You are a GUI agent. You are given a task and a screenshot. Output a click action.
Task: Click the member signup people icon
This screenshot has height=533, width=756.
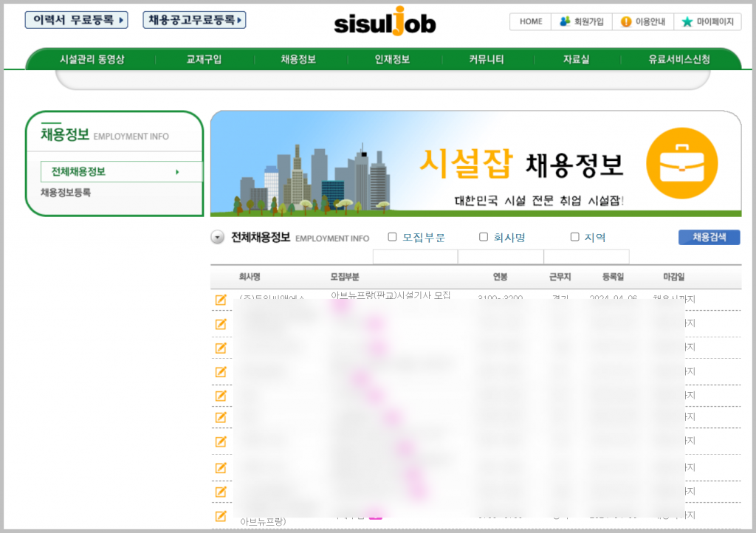click(565, 21)
